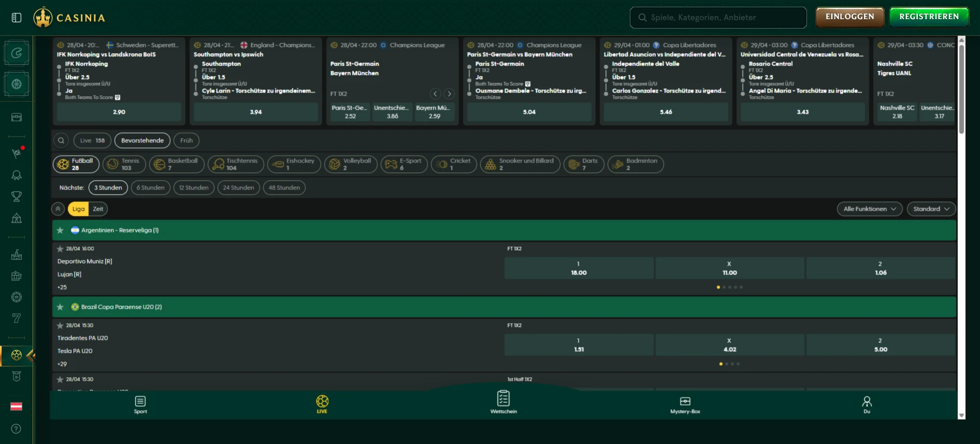Click the event search magnifier icon
The height and width of the screenshot is (444, 980).
[x=61, y=140]
